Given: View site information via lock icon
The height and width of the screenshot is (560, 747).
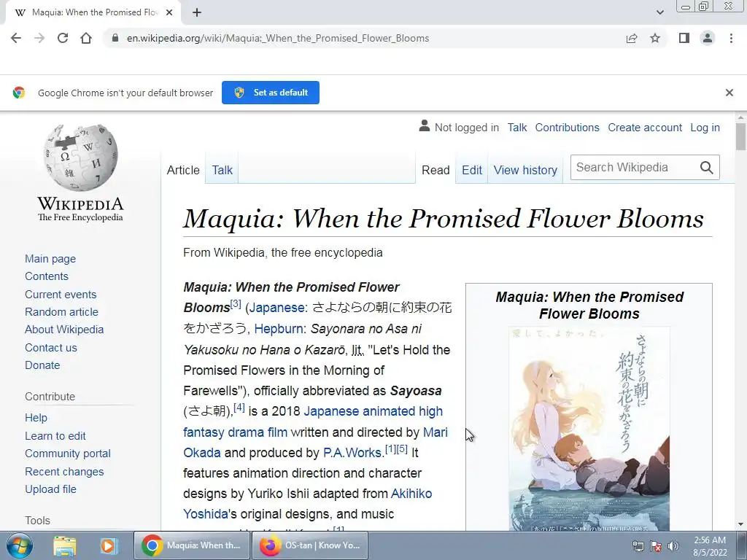Looking at the screenshot, I should pyautogui.click(x=115, y=38).
